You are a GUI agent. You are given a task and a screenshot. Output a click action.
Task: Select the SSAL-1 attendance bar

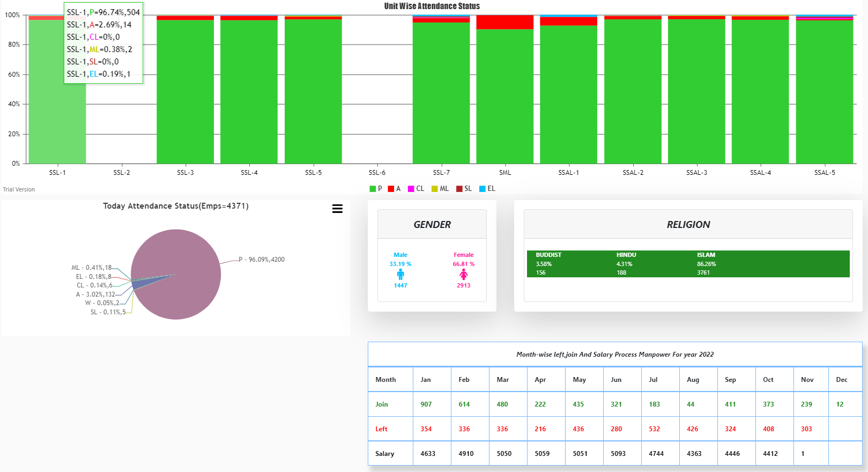[568, 97]
